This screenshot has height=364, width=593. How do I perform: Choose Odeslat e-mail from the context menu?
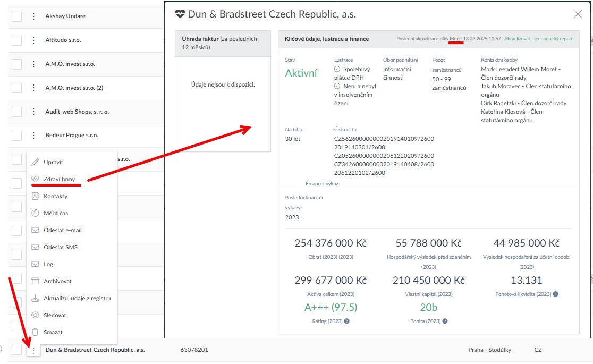62,230
